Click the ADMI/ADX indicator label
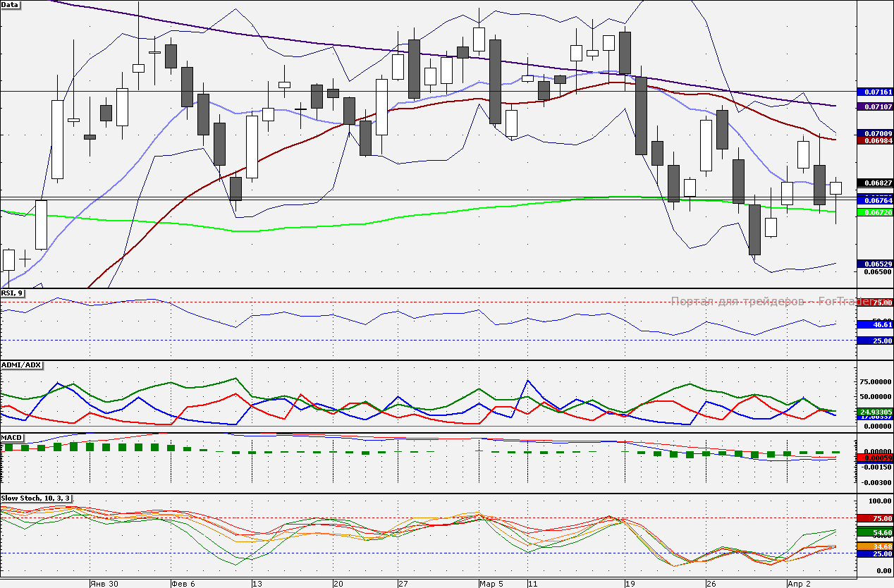The width and height of the screenshot is (894, 588). (22, 365)
